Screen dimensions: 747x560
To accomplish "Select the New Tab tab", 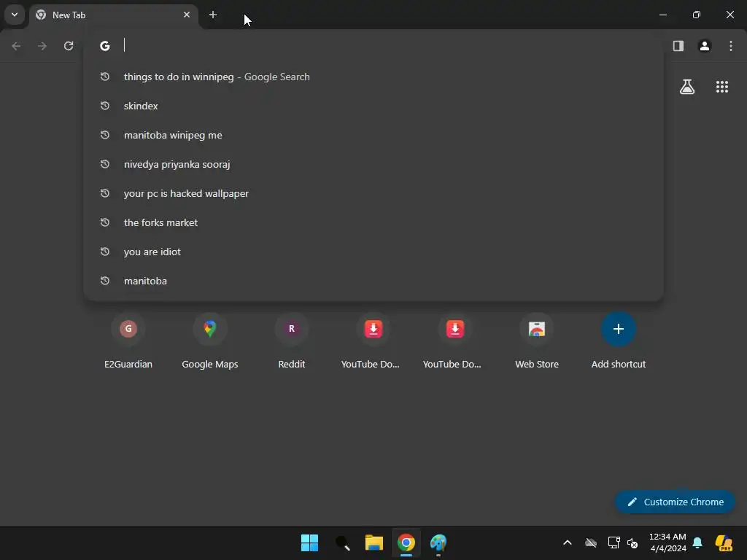I will [115, 15].
